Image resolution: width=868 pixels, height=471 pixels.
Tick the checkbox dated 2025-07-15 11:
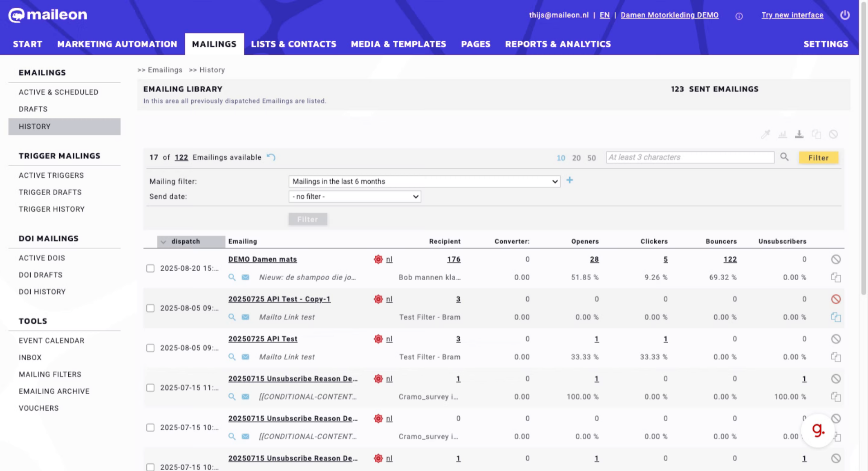click(151, 387)
